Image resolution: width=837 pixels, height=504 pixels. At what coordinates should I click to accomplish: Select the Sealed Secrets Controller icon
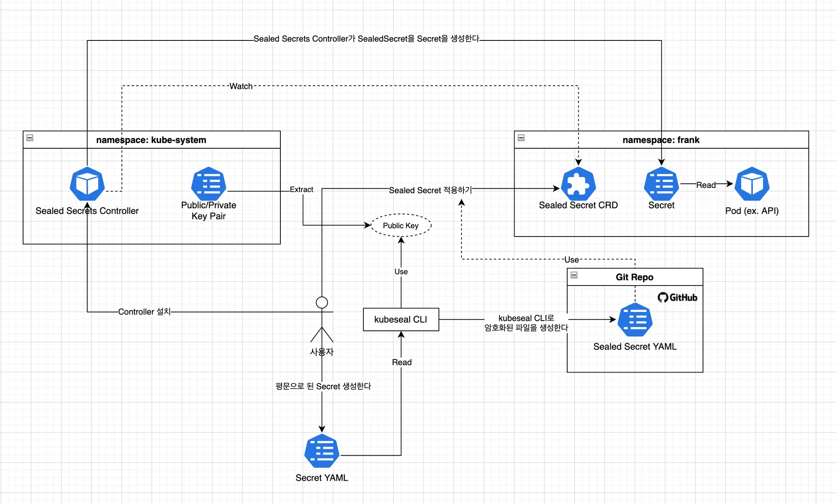[87, 185]
